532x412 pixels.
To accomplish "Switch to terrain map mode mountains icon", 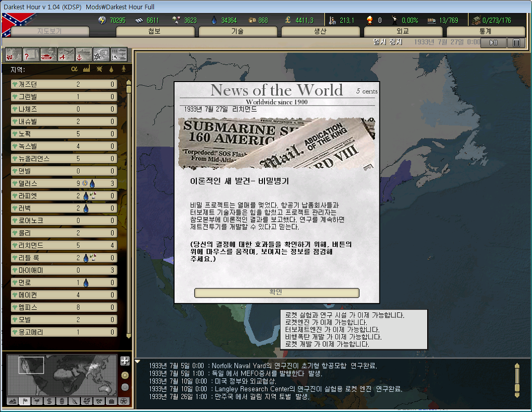I will point(13,401).
